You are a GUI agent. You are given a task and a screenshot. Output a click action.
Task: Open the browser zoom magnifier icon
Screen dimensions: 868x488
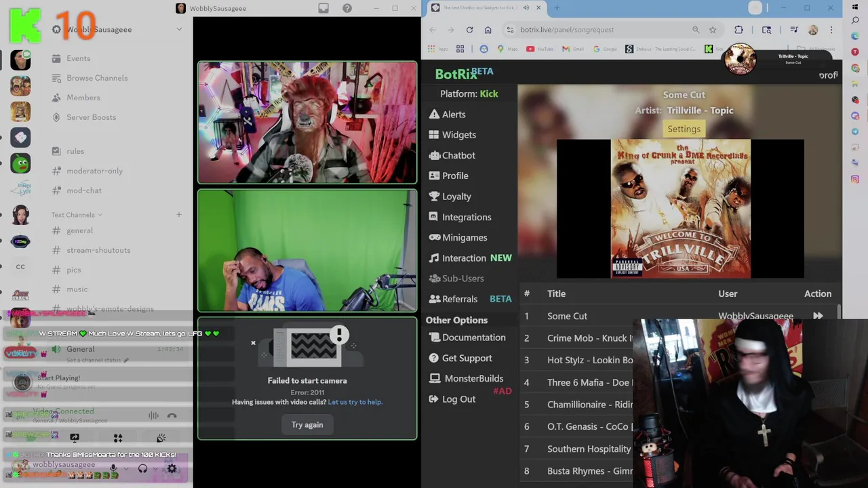[x=696, y=30]
